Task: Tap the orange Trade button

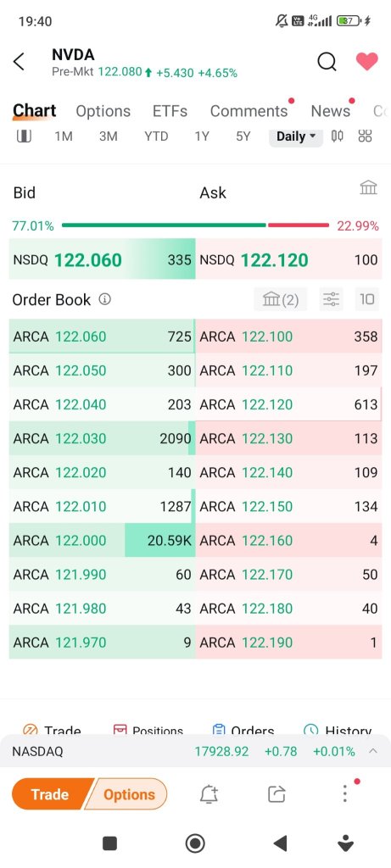Action: click(x=50, y=794)
